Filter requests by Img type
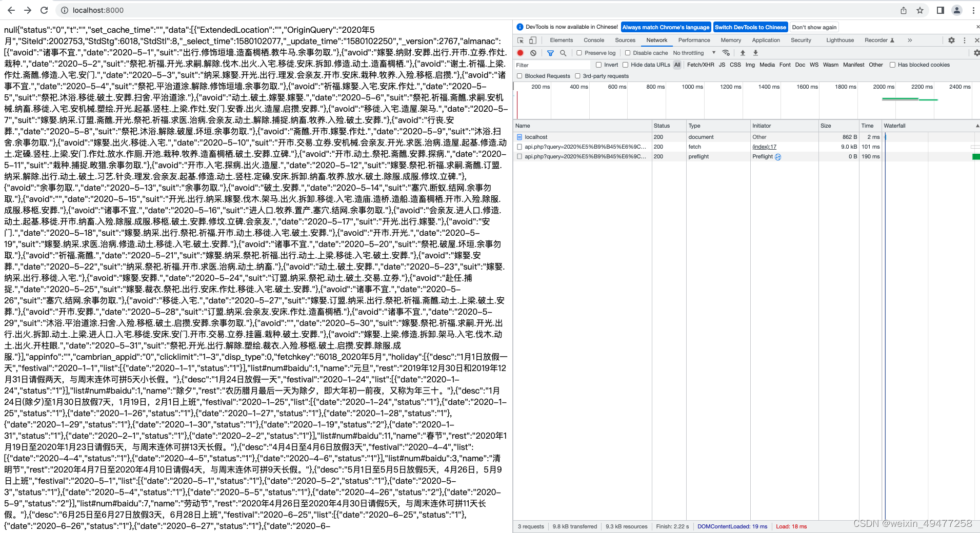This screenshot has width=980, height=533. point(750,65)
